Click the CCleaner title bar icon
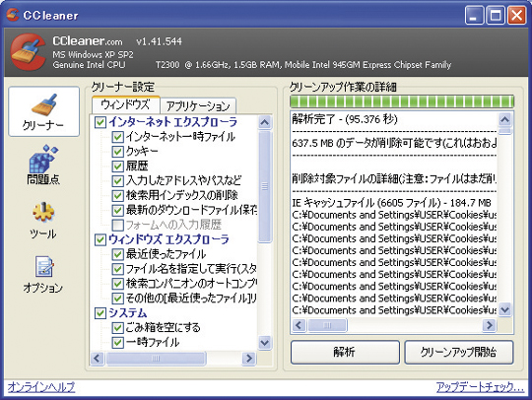 (x=13, y=15)
